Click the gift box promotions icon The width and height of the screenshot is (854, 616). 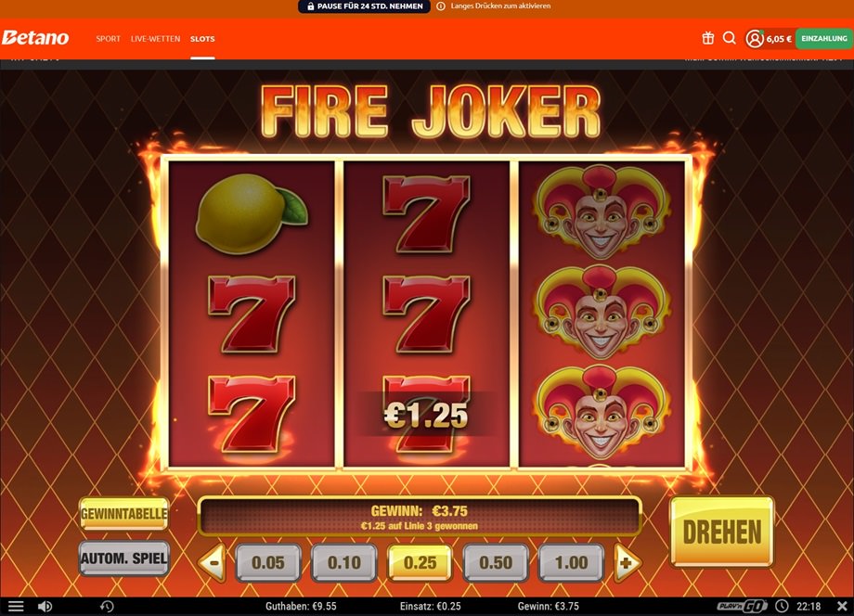pyautogui.click(x=707, y=38)
